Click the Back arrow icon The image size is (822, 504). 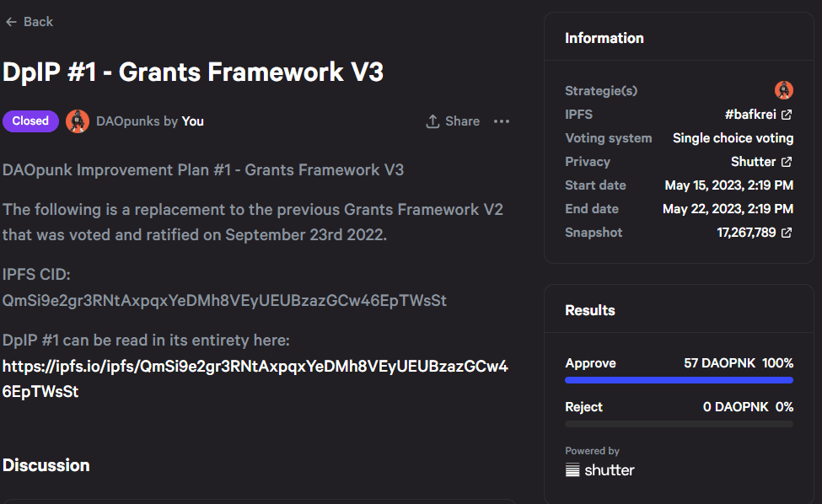(x=11, y=22)
